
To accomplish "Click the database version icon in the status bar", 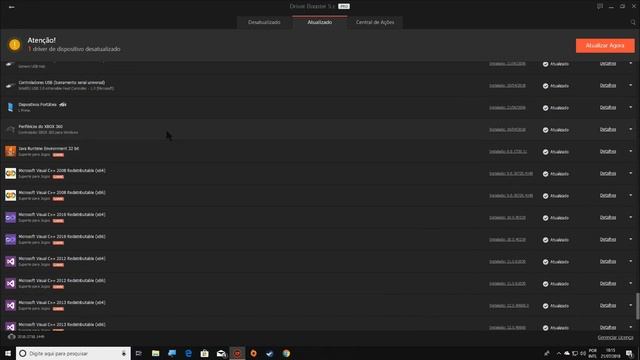I will tap(11, 337).
